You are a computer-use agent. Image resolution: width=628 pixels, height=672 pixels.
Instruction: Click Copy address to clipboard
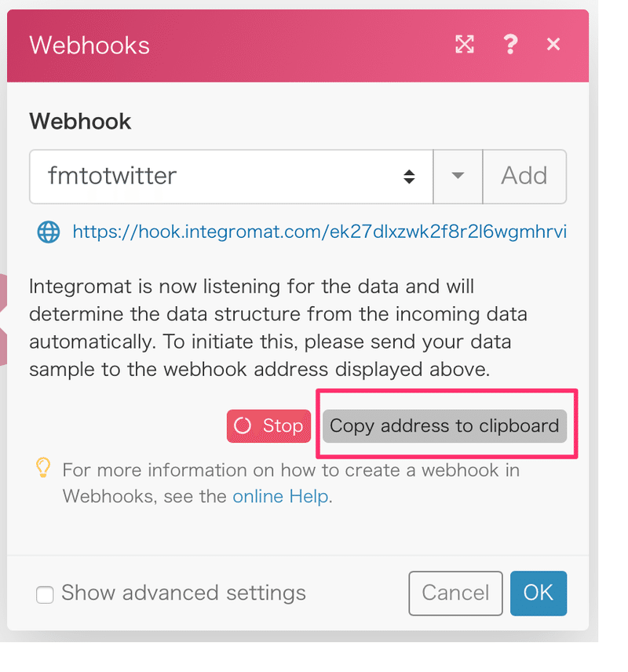(444, 425)
